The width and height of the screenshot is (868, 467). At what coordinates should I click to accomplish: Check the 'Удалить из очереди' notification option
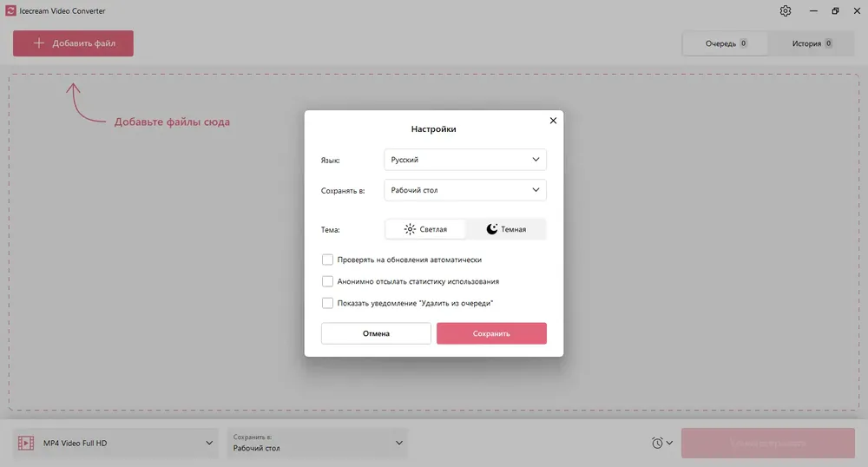coord(328,303)
